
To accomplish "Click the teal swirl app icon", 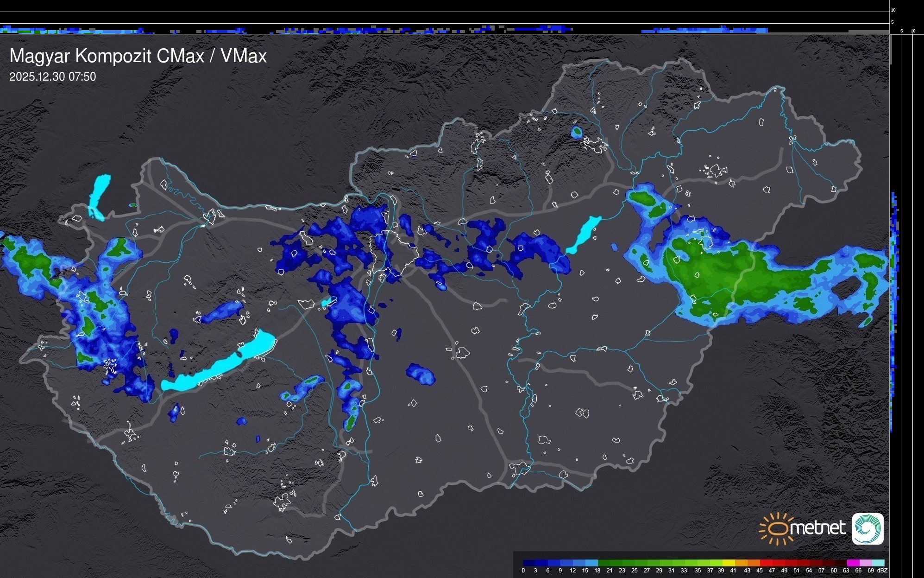I will click(x=867, y=529).
